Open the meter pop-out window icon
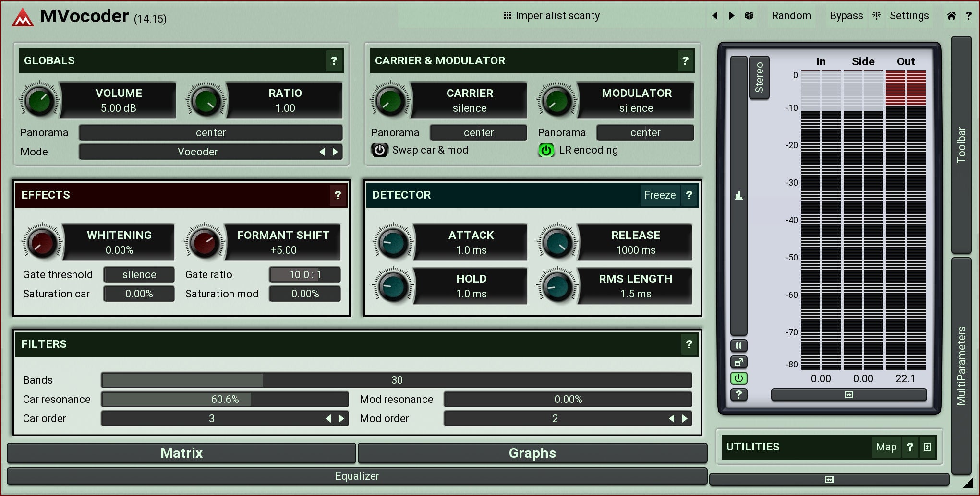 pyautogui.click(x=738, y=362)
